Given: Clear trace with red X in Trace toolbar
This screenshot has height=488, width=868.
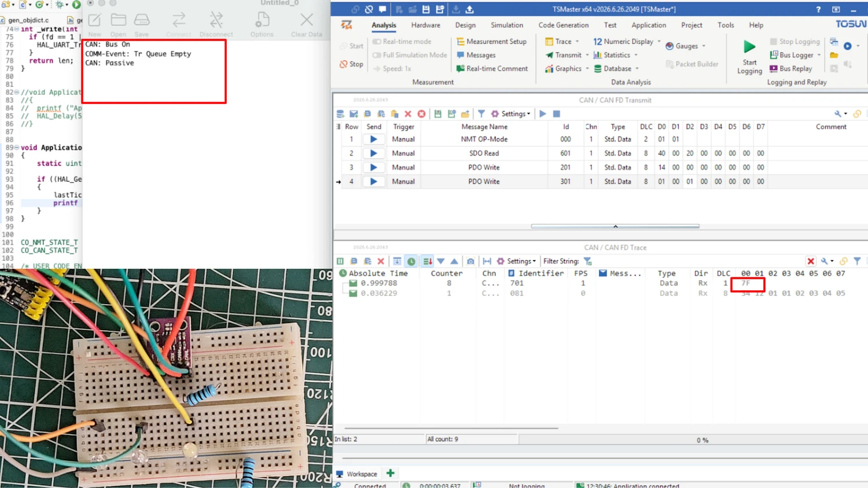Looking at the screenshot, I should coord(381,261).
